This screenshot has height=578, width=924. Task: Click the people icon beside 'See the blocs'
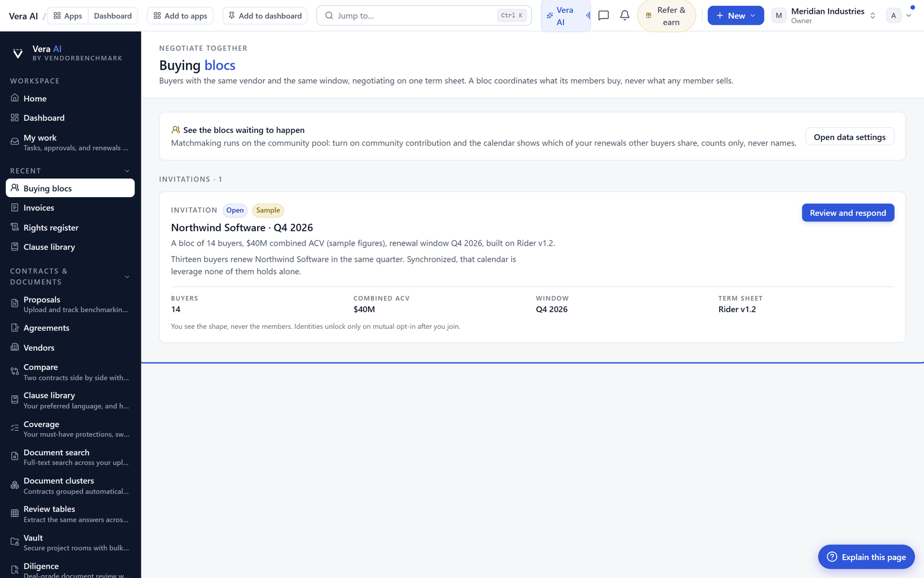point(176,130)
